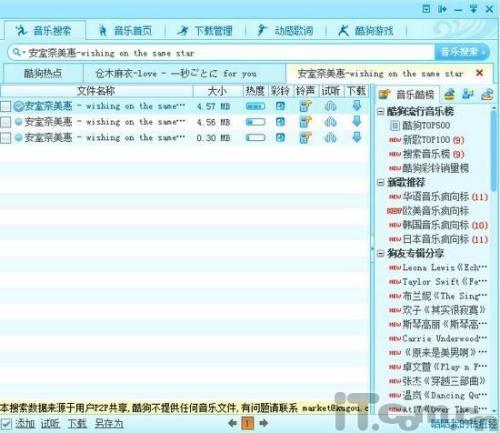Switch to the 下载管理 tab
The height and width of the screenshot is (433, 500).
point(205,31)
